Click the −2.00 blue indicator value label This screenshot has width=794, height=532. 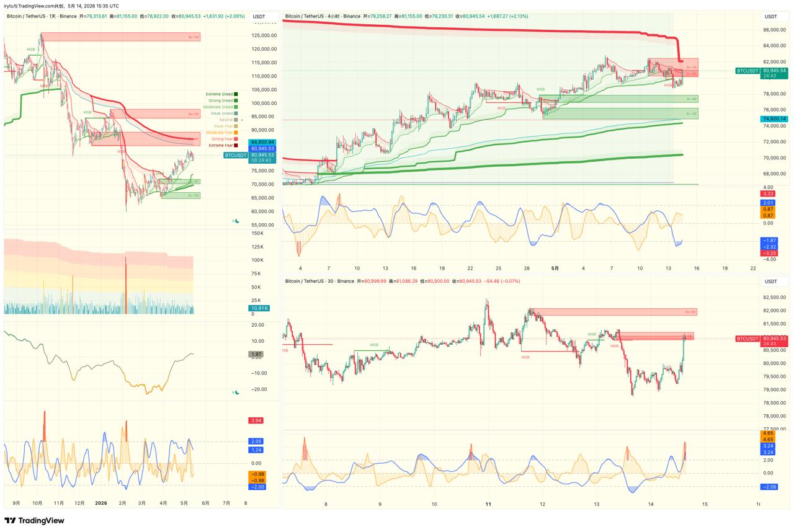click(x=257, y=487)
